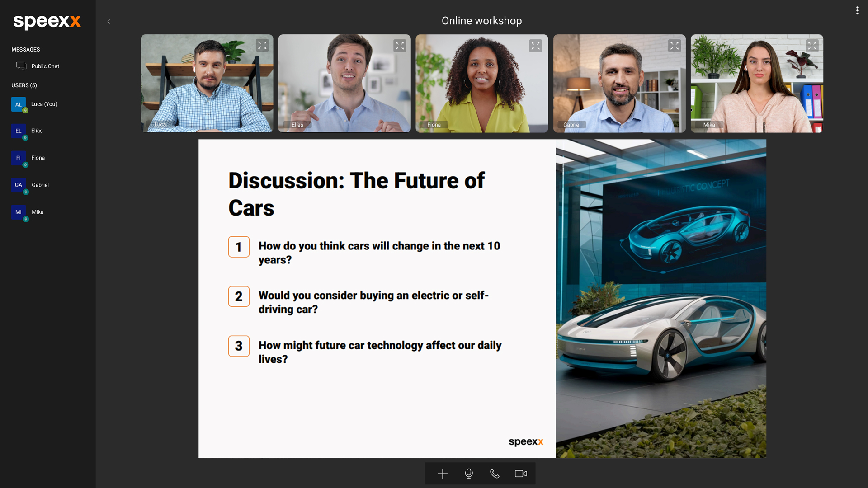Select the GA avatar for Gabriel
The image size is (868, 488).
(x=19, y=185)
